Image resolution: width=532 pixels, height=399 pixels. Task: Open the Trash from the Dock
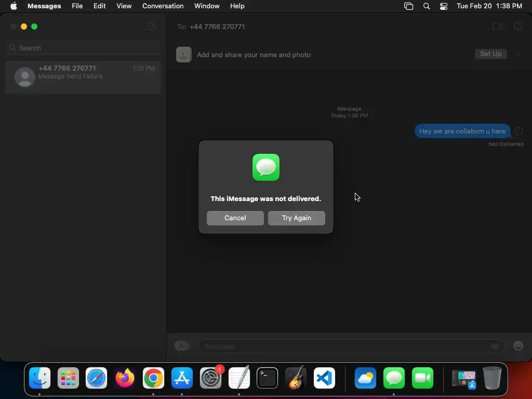(492, 378)
